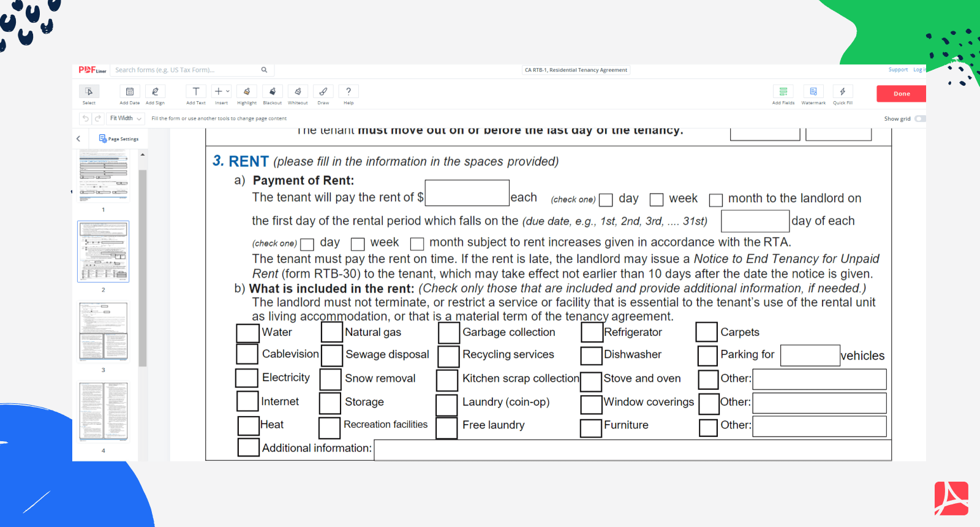
Task: Click the Log in link
Action: pyautogui.click(x=919, y=70)
